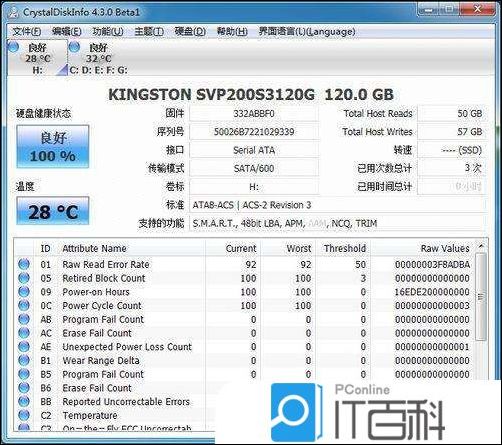
Task: Click the Total Host Reads value 50 GB
Action: pyautogui.click(x=451, y=114)
